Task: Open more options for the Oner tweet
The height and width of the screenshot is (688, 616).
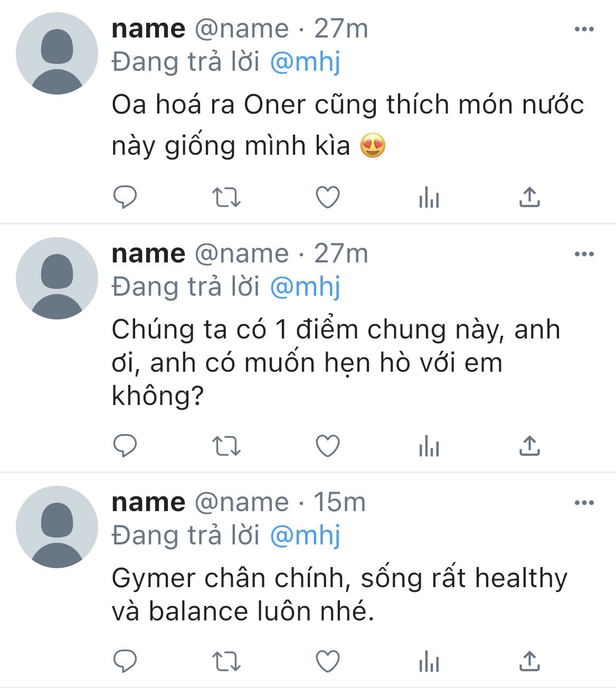Action: tap(584, 30)
